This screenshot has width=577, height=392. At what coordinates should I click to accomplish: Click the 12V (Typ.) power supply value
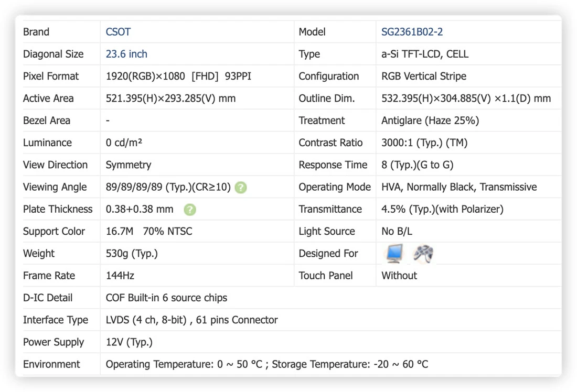click(x=129, y=342)
